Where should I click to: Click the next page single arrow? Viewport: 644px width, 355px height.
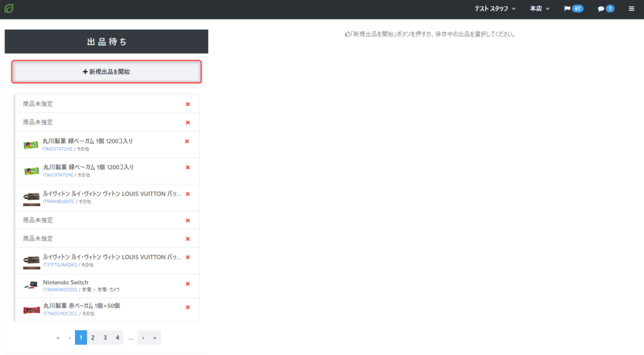(143, 338)
